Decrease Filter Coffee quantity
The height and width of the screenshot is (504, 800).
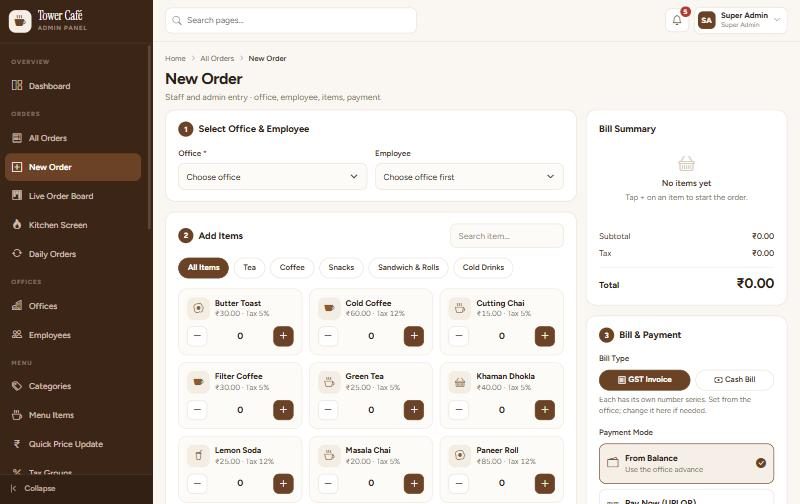click(x=197, y=410)
